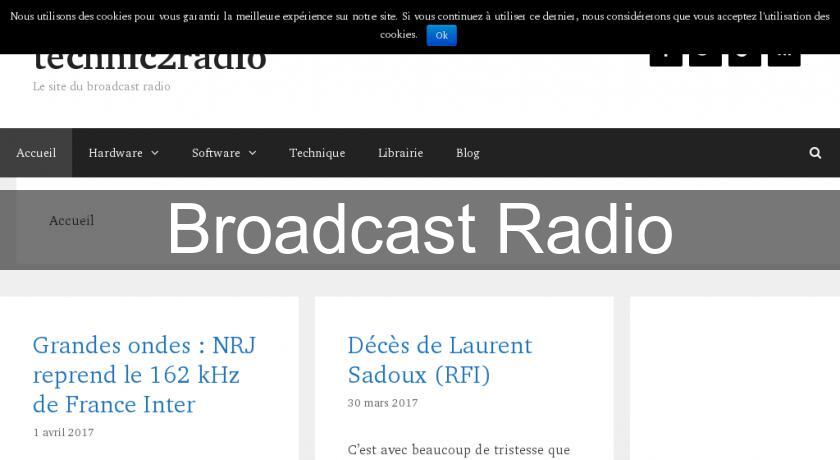Accept cookies with the Ok button
This screenshot has height=460, width=840.
pyautogui.click(x=441, y=35)
